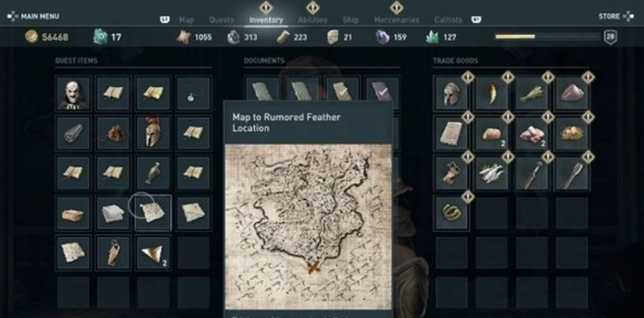644x318 pixels.
Task: Switch to the Quests tab
Action: point(221,19)
